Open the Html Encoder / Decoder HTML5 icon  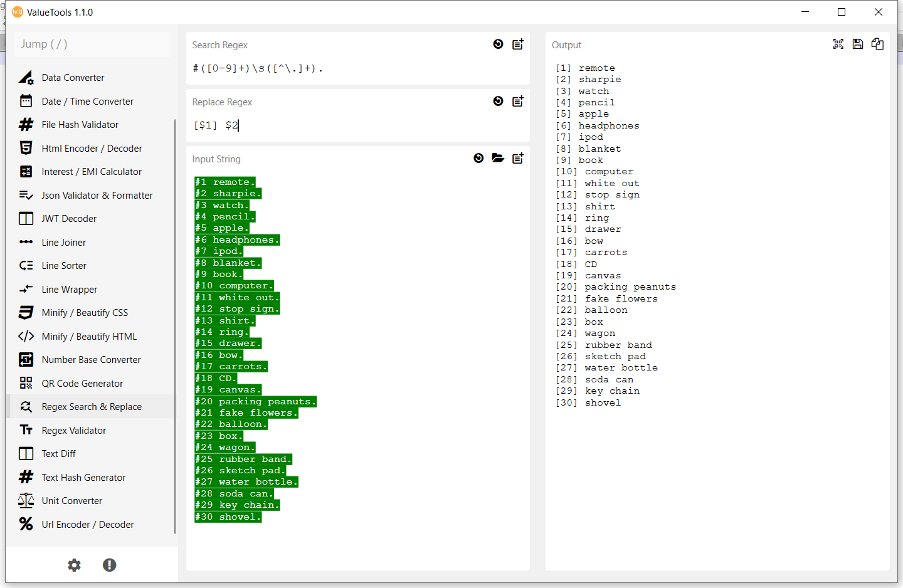(26, 148)
